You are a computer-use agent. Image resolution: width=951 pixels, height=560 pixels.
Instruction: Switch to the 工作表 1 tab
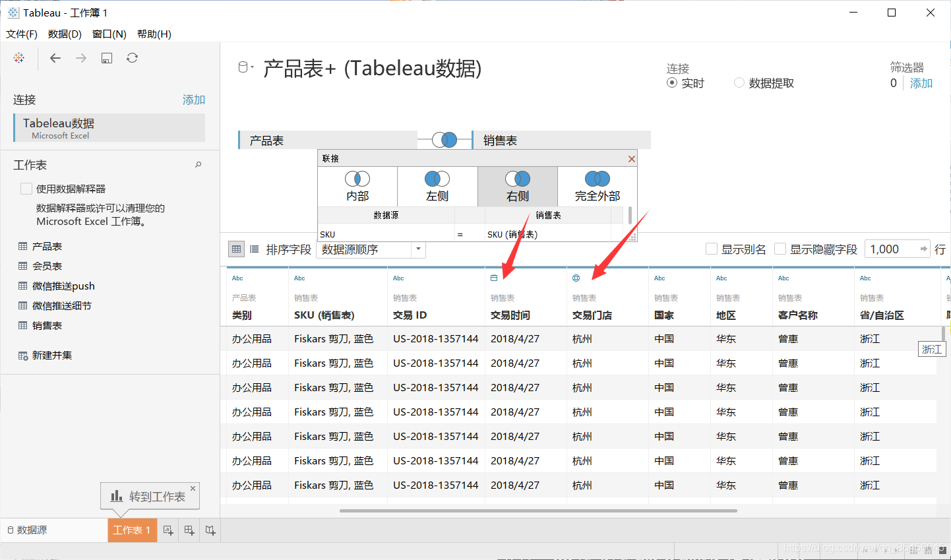click(x=132, y=530)
